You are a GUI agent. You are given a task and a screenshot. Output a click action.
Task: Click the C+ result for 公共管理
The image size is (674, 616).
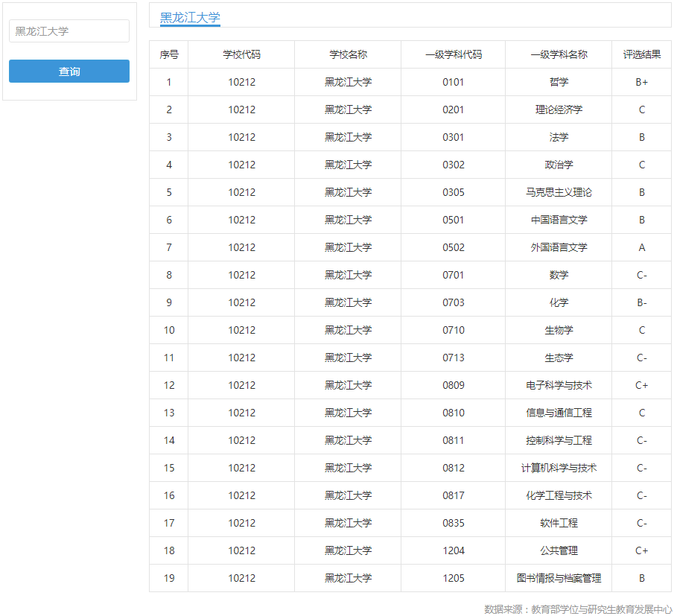pos(642,550)
